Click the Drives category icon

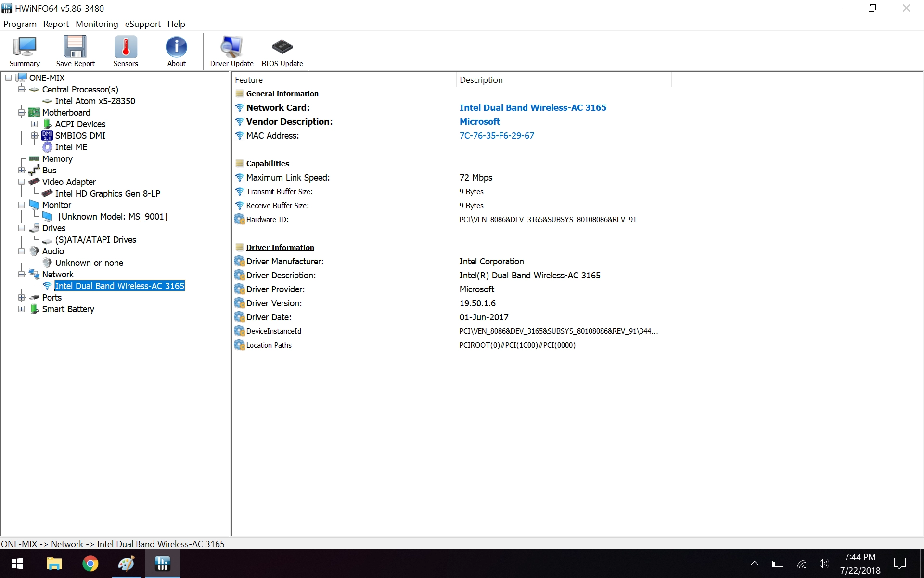coord(34,228)
